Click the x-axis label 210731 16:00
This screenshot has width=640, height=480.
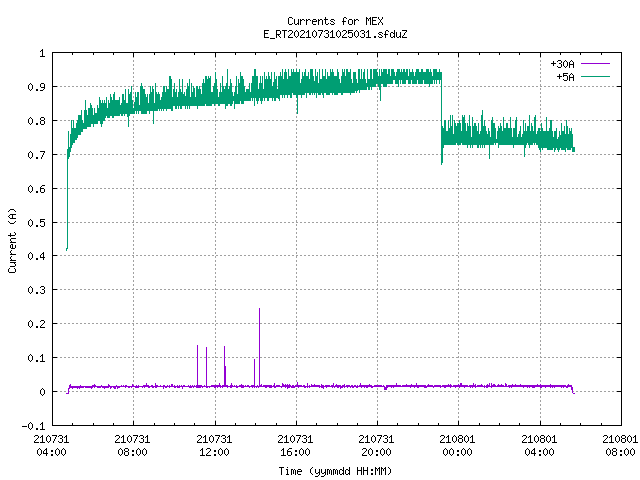295,446
